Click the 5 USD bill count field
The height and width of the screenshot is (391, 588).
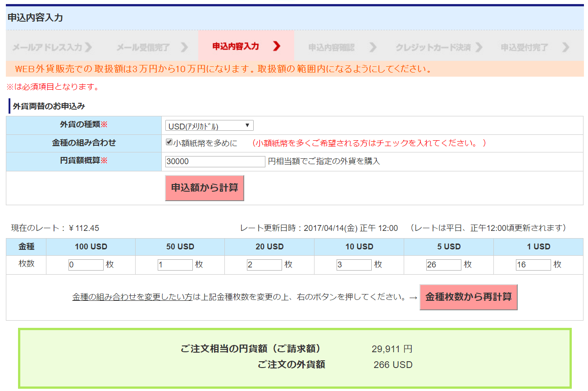(443, 265)
